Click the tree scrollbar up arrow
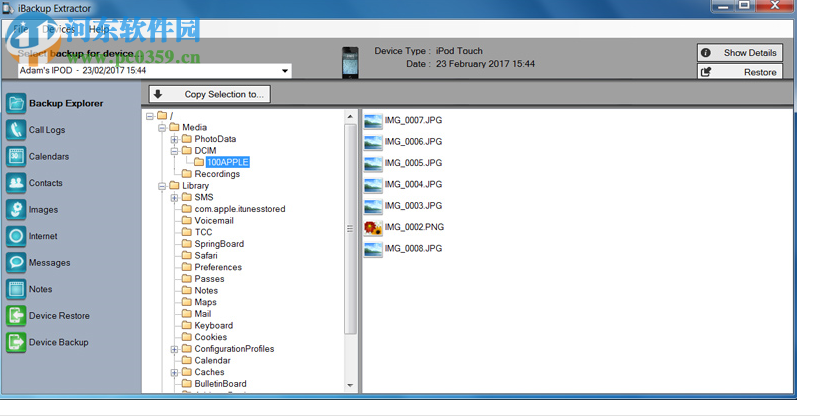This screenshot has width=820, height=416. pos(350,116)
